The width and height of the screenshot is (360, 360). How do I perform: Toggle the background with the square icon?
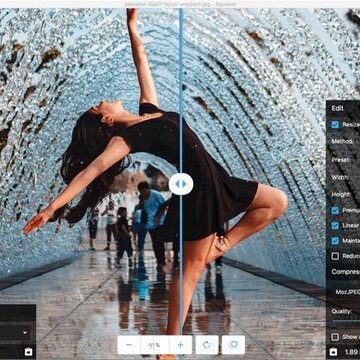click(233, 345)
